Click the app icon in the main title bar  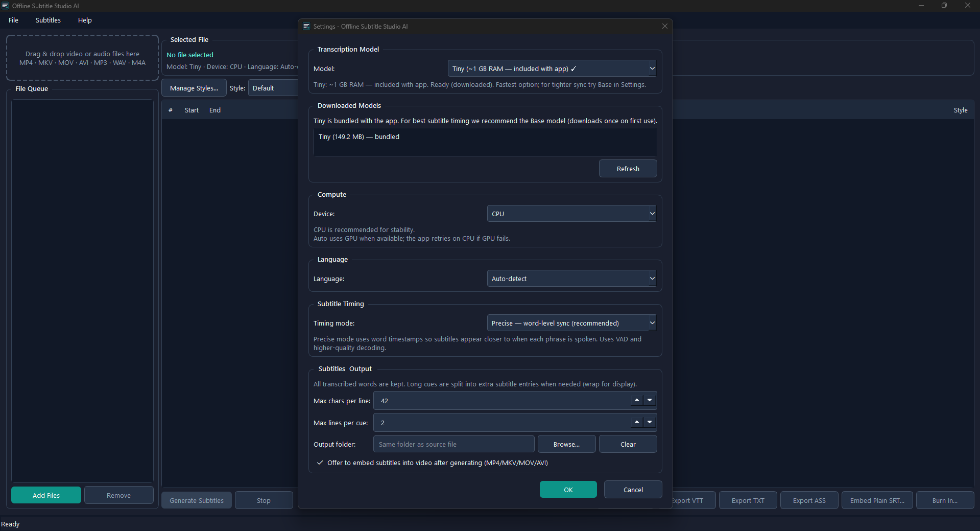pyautogui.click(x=5, y=6)
